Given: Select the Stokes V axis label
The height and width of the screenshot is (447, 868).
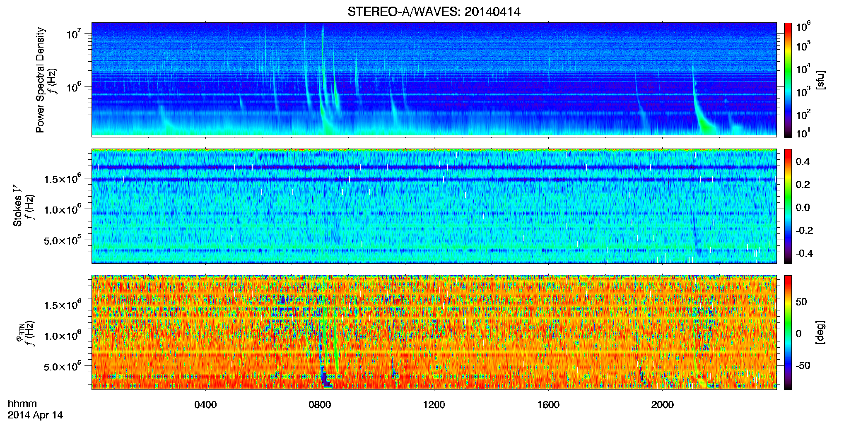Looking at the screenshot, I should point(18,206).
